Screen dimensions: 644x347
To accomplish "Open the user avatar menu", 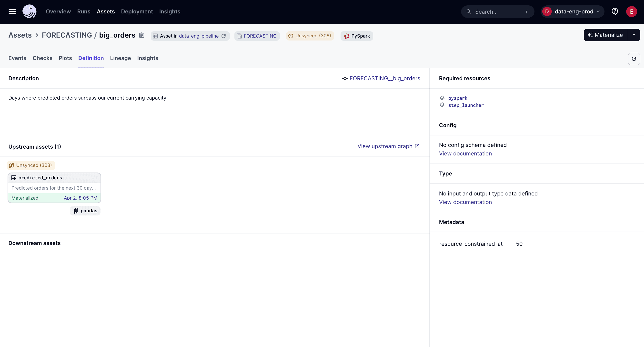I will click(x=632, y=11).
